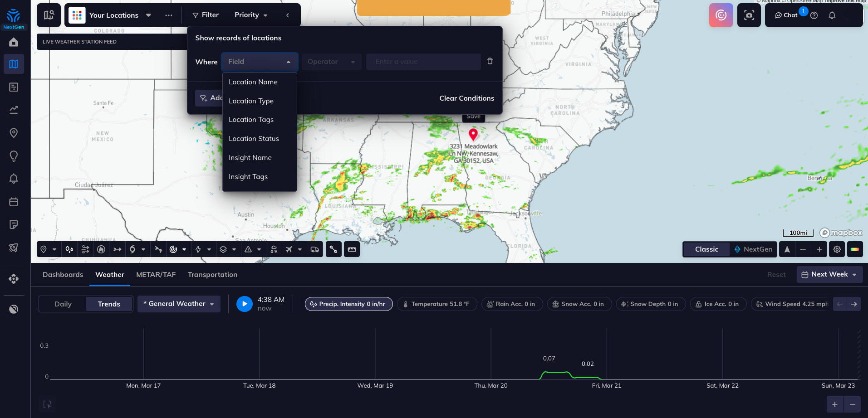Switch map style to NextGen

click(753, 249)
